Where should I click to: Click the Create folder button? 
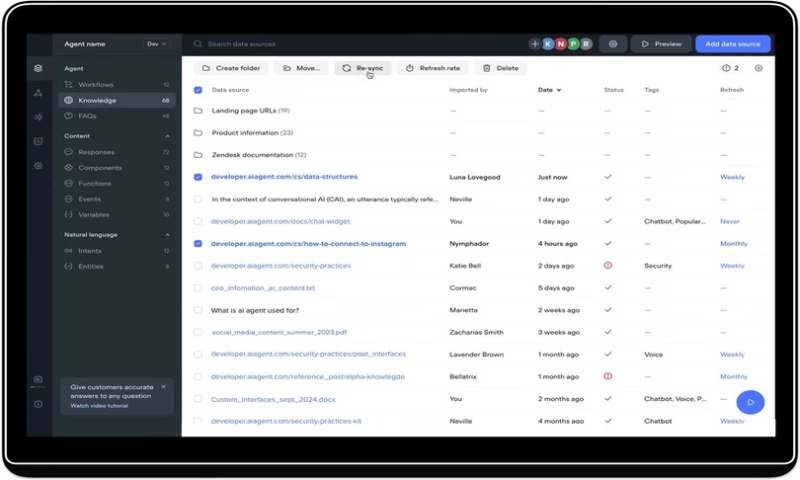(x=231, y=68)
